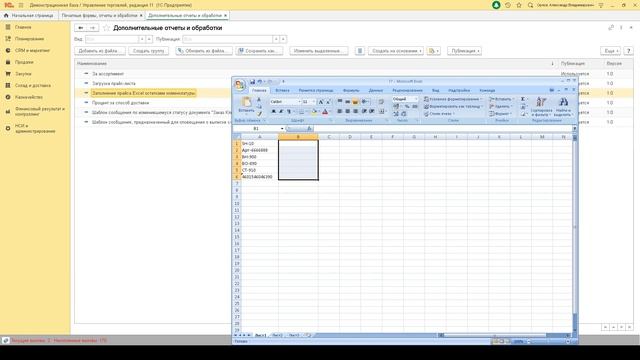Toggle highlighted bottom align button
This screenshot has width=640, height=360.
tap(355, 102)
